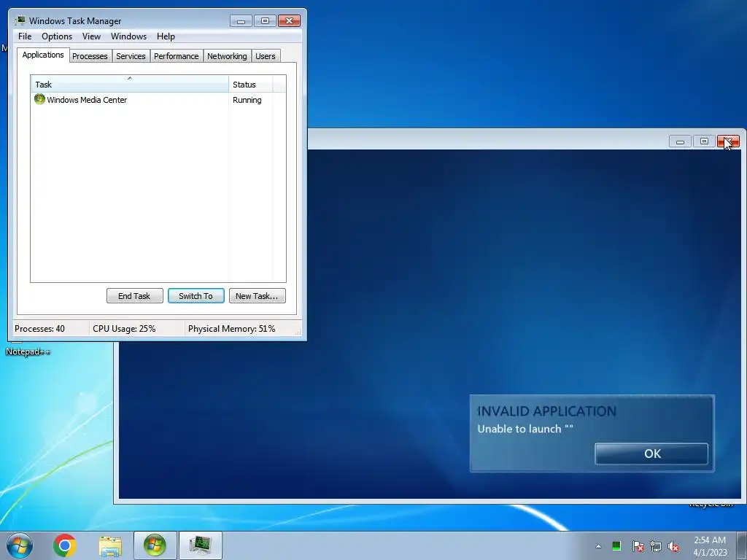Open the Options menu in Task Manager
This screenshot has width=747, height=560.
click(x=57, y=36)
